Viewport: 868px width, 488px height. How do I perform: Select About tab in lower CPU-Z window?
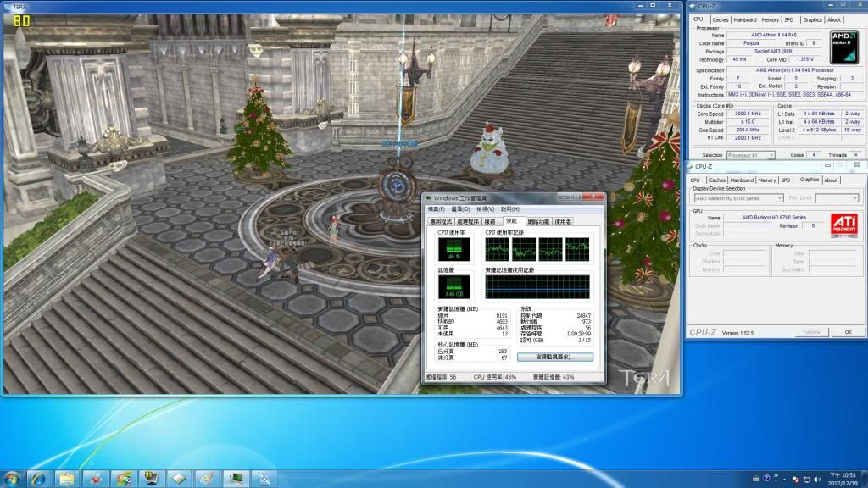coord(831,180)
